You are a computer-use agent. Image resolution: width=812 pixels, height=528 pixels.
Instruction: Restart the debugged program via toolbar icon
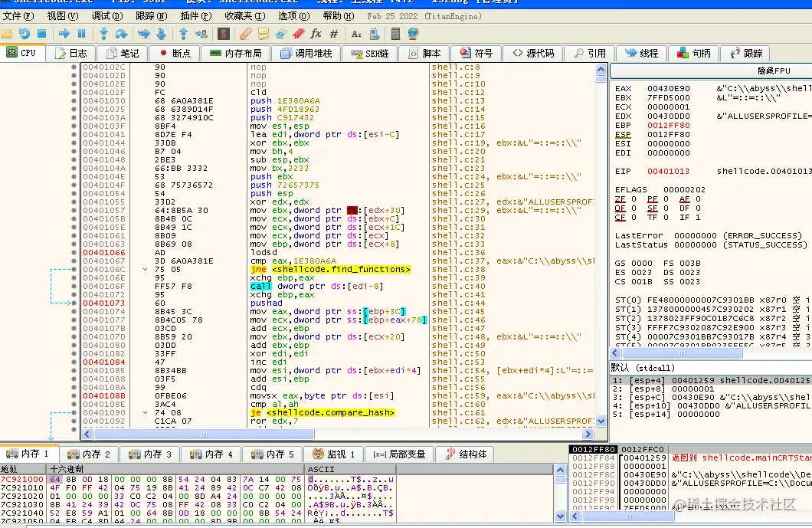click(25, 34)
